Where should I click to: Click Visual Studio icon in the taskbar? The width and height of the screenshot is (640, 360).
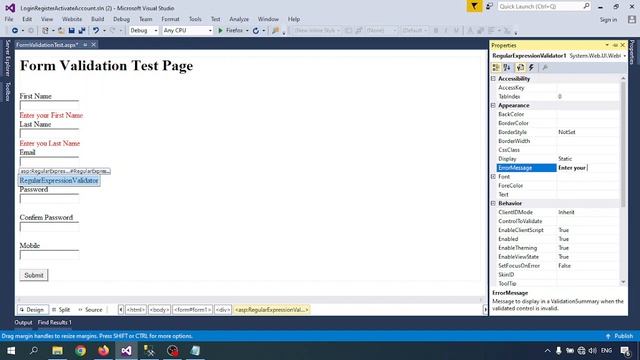[127, 351]
